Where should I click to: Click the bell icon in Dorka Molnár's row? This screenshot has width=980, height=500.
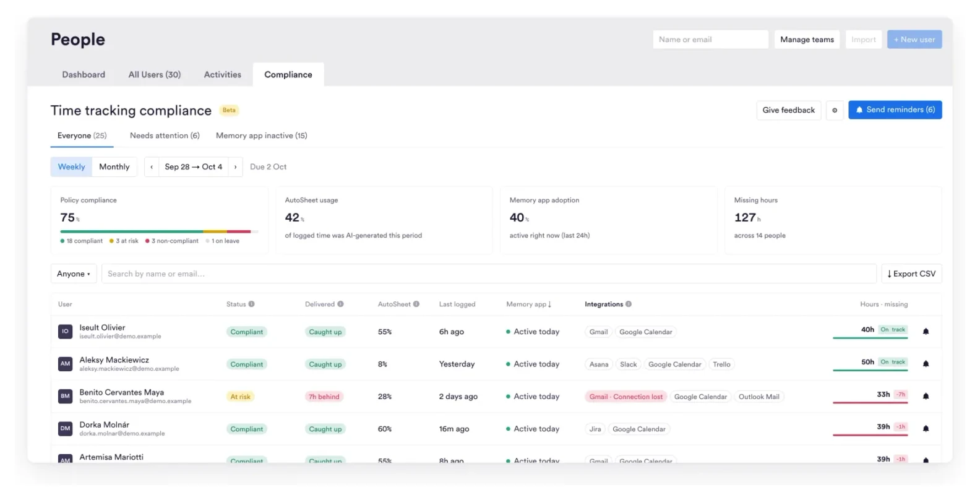click(x=926, y=428)
